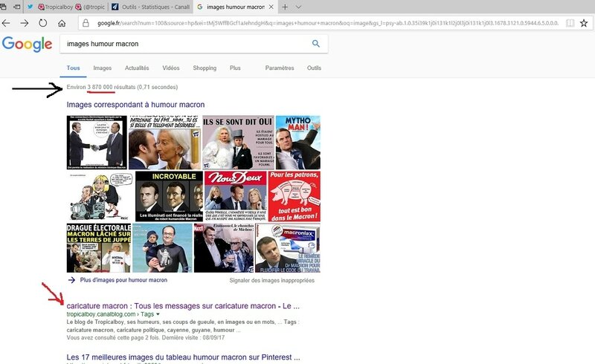The width and height of the screenshot is (595, 364).
Task: Click the Google logo
Action: [27, 44]
